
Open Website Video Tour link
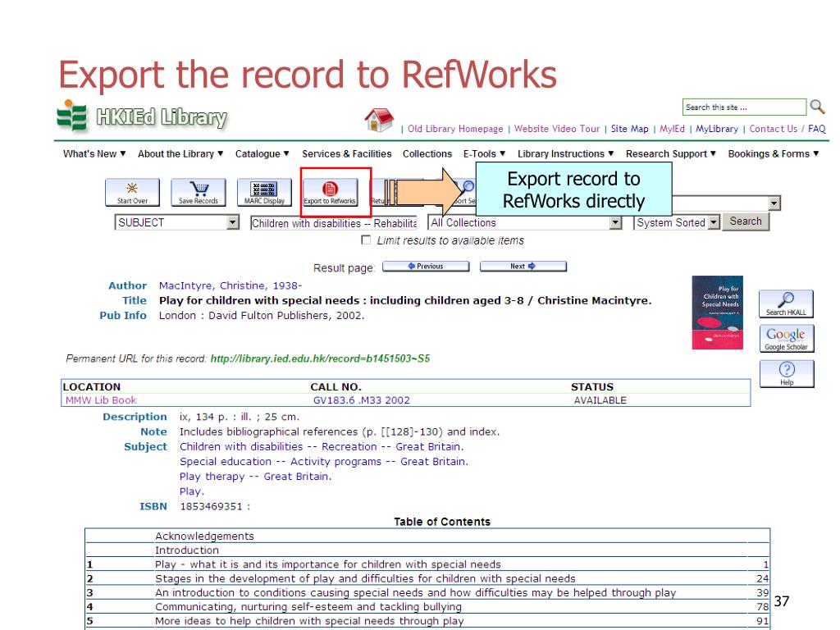(x=557, y=129)
